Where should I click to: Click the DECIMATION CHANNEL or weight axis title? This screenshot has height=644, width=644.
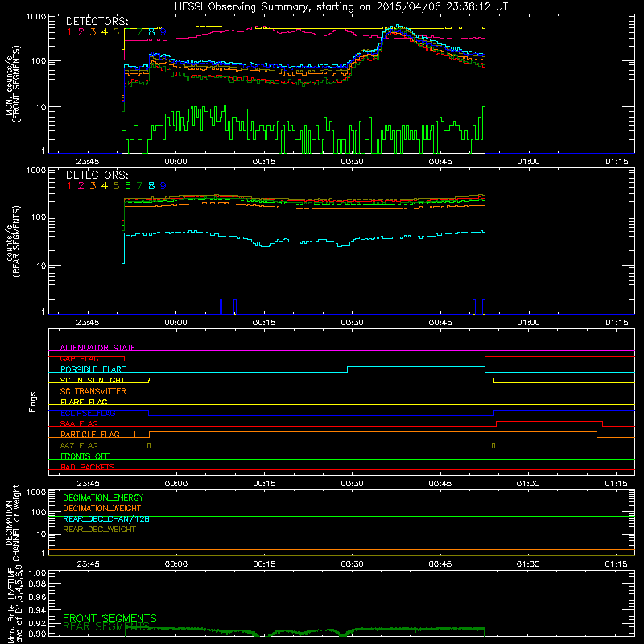[x=13, y=522]
